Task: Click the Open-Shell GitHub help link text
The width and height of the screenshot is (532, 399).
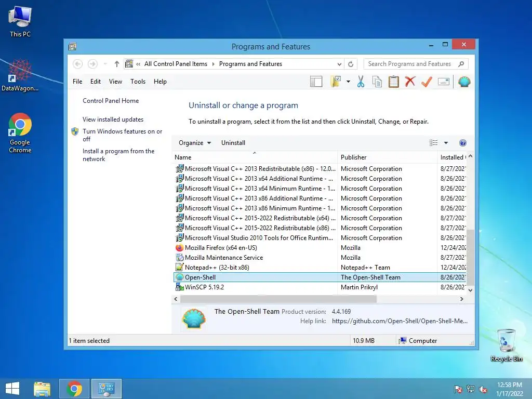Action: [400, 321]
